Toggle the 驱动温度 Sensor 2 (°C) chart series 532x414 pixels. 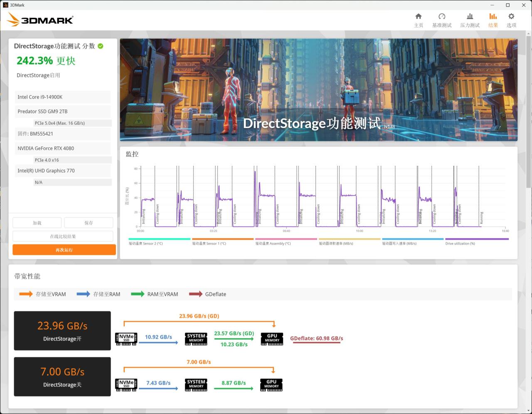pos(160,242)
